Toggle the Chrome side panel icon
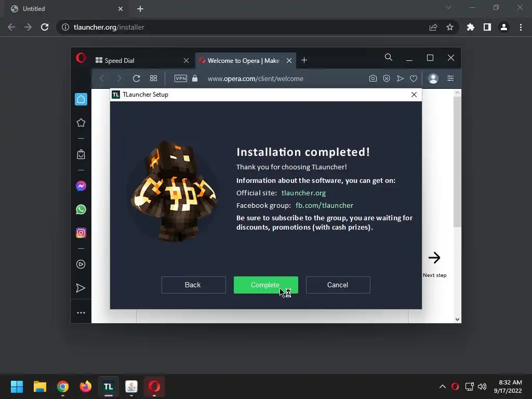532x399 pixels. (487, 27)
